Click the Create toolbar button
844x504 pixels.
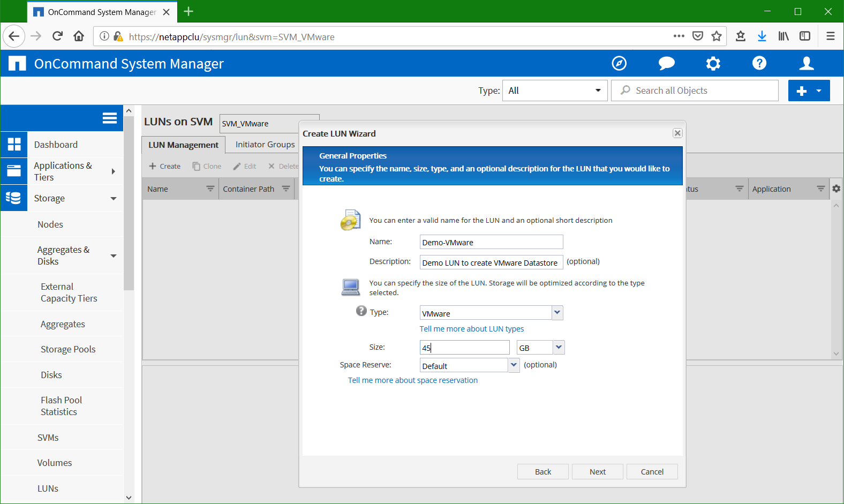pos(165,166)
